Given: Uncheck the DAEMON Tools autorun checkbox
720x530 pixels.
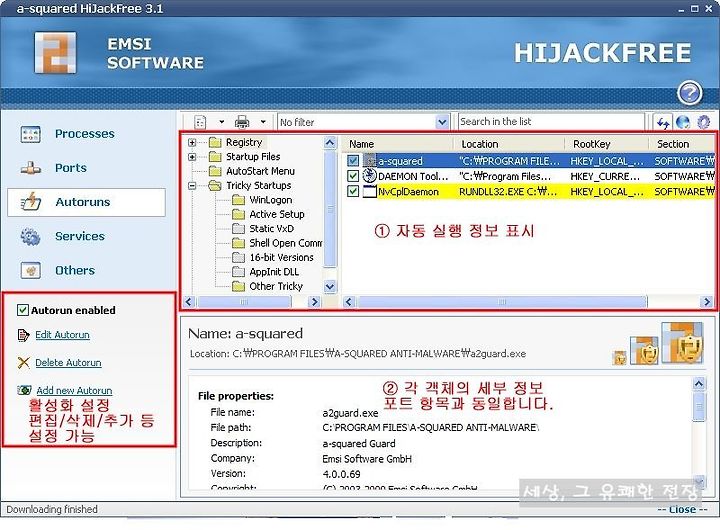Looking at the screenshot, I should coord(353,176).
